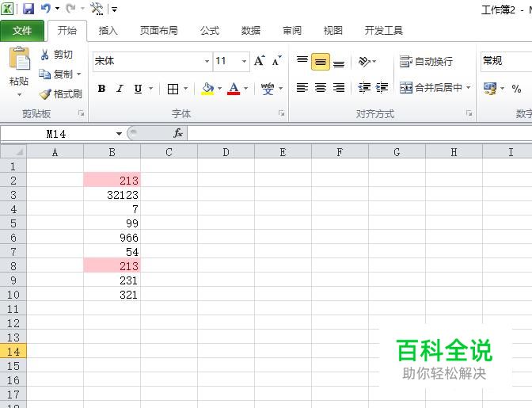Expand the Name Box dropdown arrow

119,134
